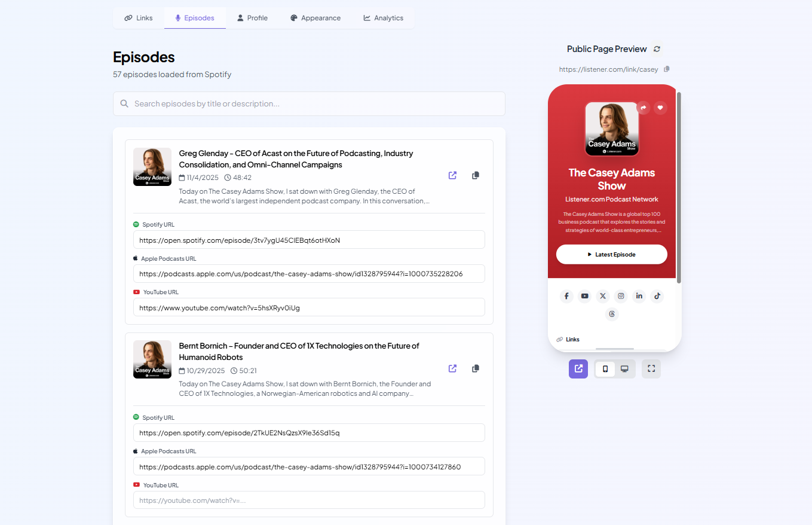The height and width of the screenshot is (525, 812).
Task: Copy the Greg Glenday episode link
Action: click(x=476, y=175)
